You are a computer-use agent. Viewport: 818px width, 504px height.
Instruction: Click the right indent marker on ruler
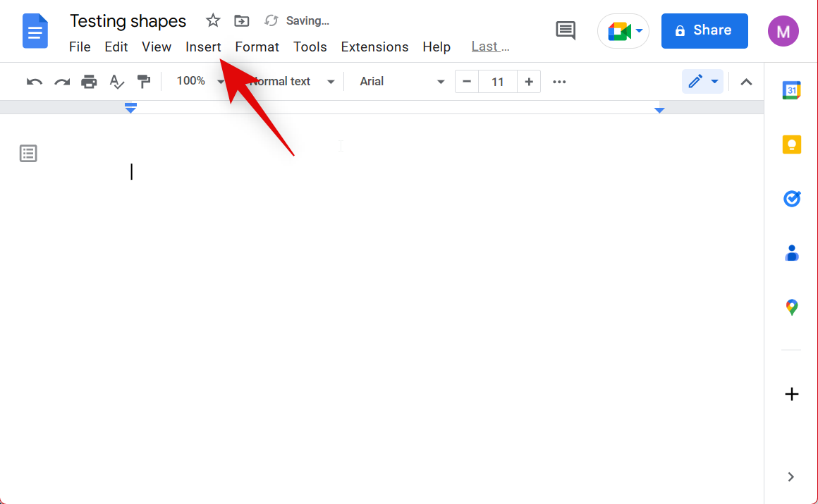click(659, 110)
